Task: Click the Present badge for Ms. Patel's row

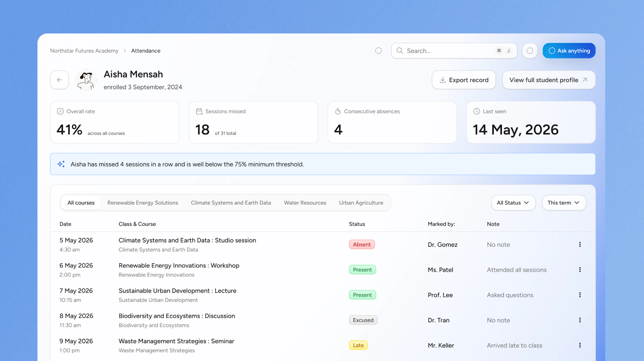Action: [x=362, y=270]
